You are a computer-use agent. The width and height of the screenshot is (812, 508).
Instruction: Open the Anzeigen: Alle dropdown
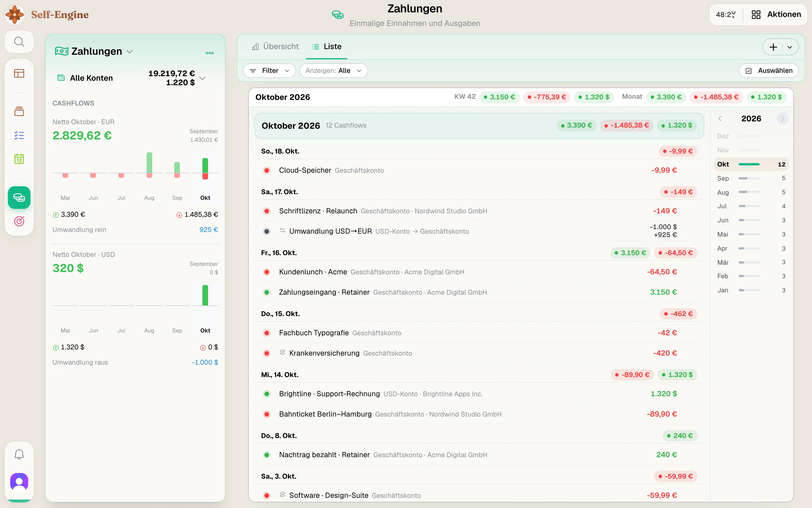pos(334,71)
